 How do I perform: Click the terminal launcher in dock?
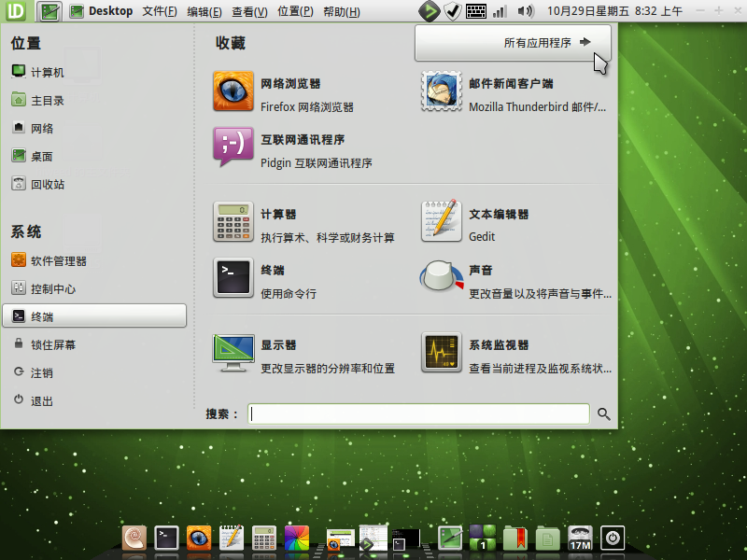click(x=167, y=539)
